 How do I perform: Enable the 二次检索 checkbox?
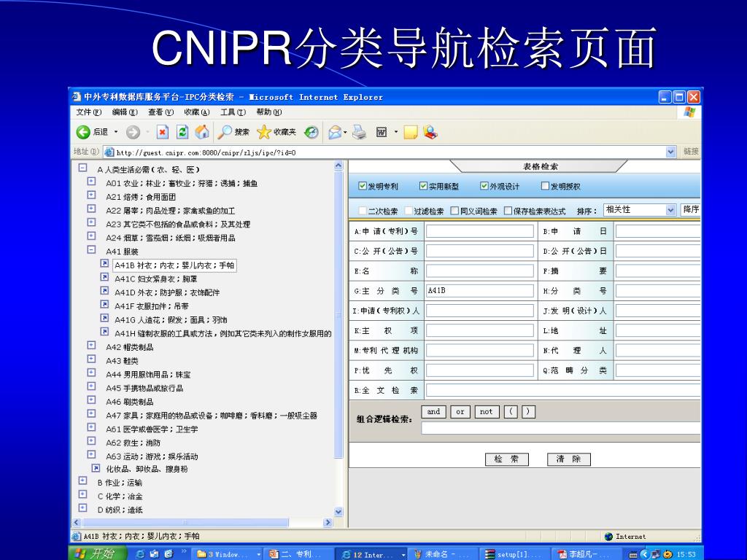click(363, 211)
